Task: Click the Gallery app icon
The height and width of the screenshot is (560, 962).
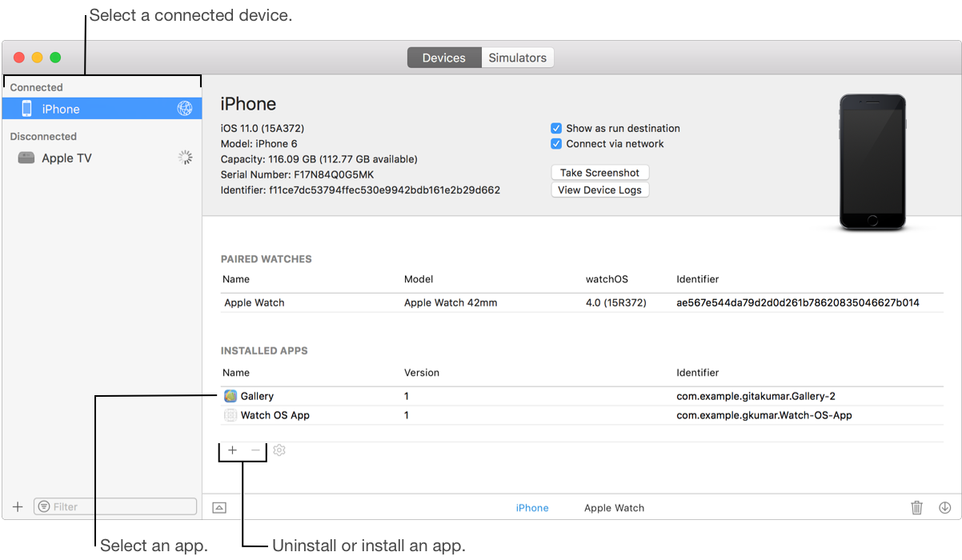Action: click(x=230, y=396)
